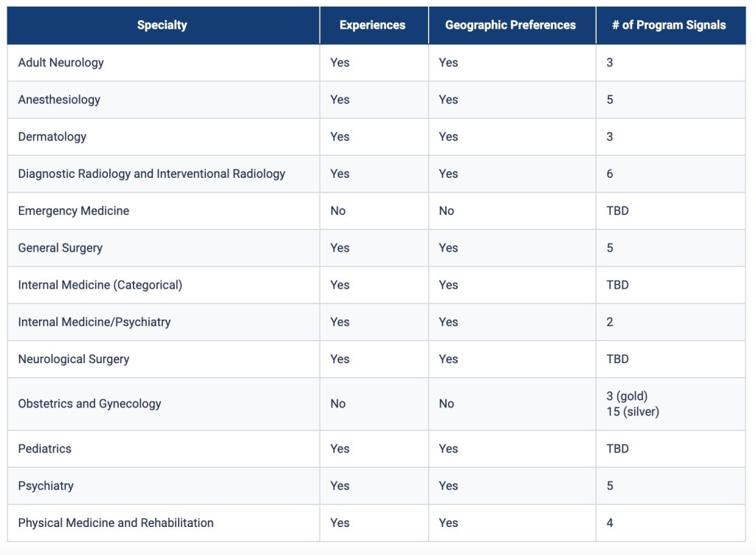Click the Experiences column header
Screen dimensions: 756x555
[x=372, y=25]
